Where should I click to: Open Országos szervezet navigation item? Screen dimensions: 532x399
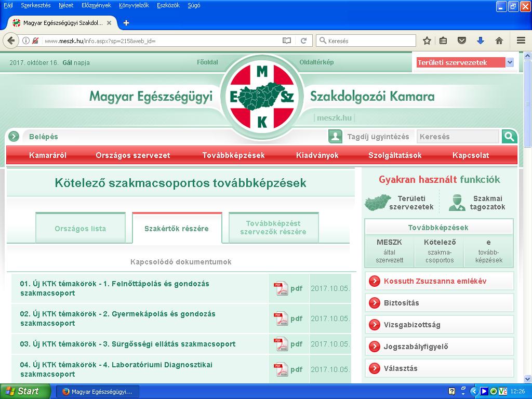pyautogui.click(x=133, y=155)
